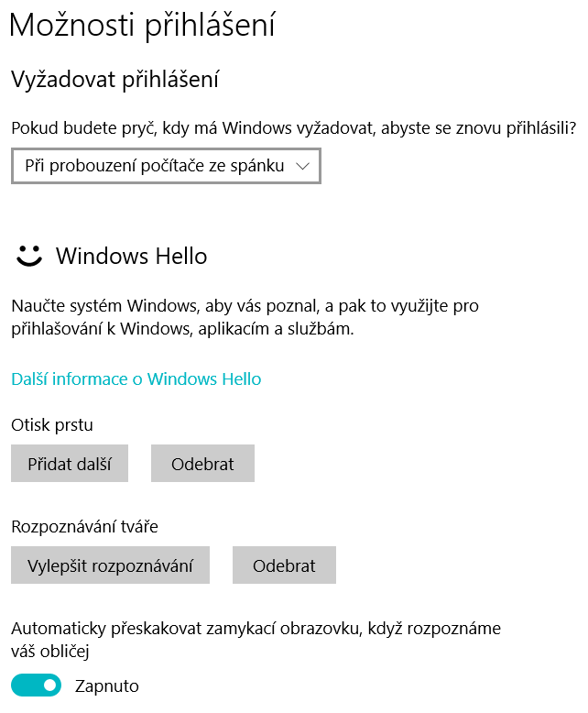The height and width of the screenshot is (713, 588).
Task: Click the 'Automaticky přeskakovat zamykací obrazovku' description
Action: point(256,628)
